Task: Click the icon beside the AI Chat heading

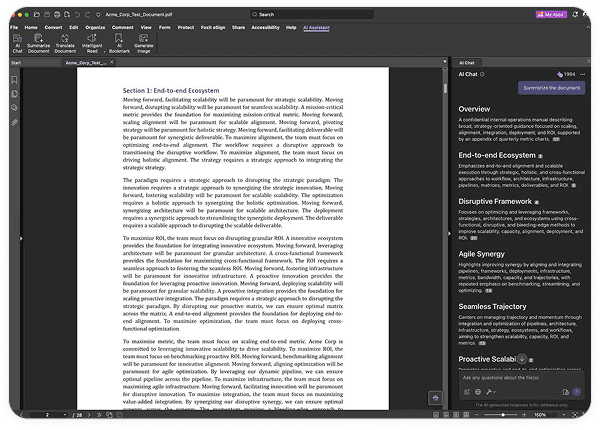Action: click(x=482, y=74)
